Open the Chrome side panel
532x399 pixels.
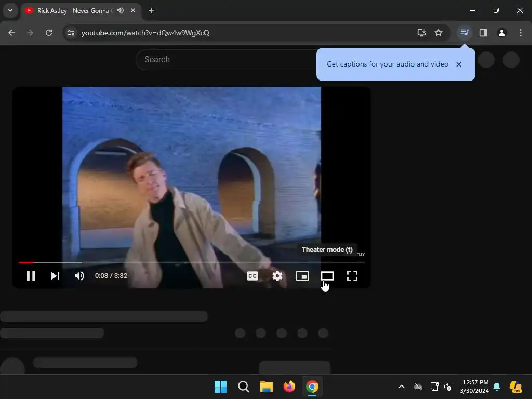(483, 33)
